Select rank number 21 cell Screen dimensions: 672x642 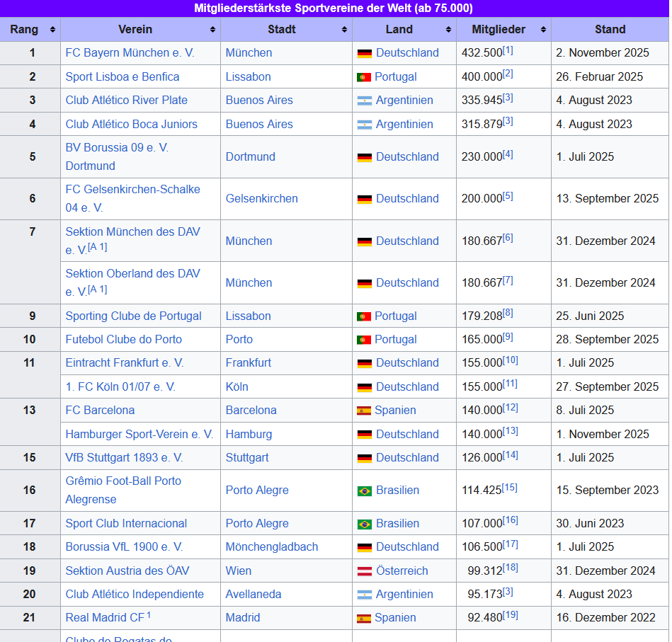29,618
